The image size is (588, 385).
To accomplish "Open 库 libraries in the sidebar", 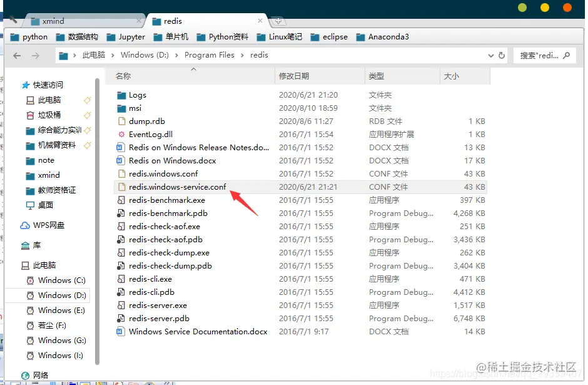I will click(x=31, y=245).
